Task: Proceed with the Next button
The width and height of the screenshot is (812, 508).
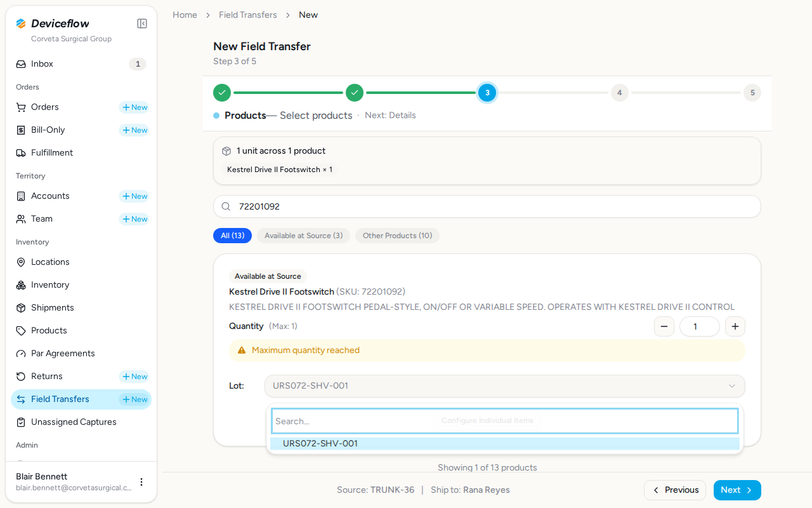Action: [737, 490]
